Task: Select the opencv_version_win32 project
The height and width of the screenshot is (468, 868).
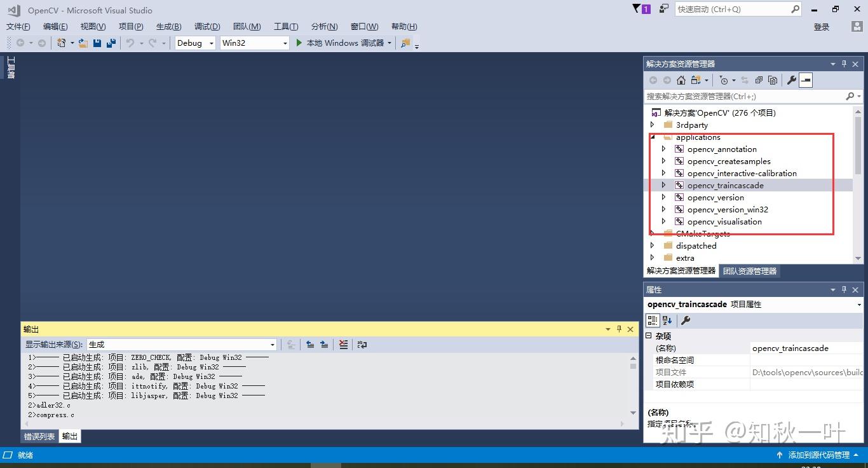Action: click(x=728, y=209)
